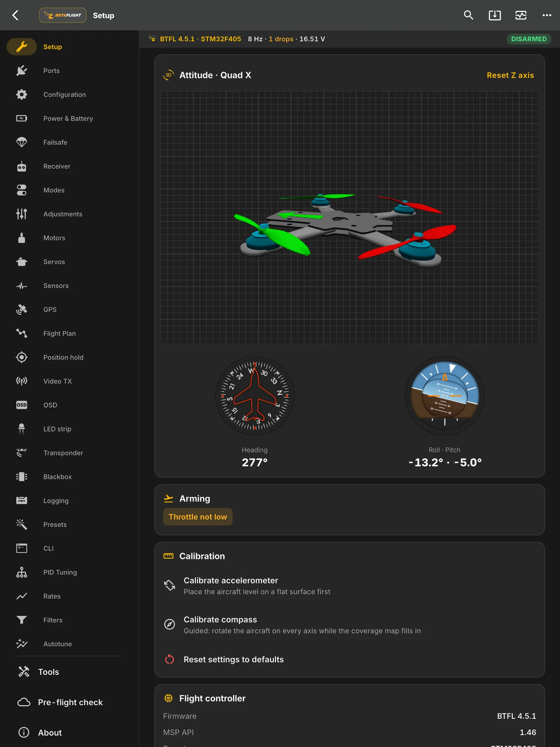Select the Modes toggle icon

point(22,190)
